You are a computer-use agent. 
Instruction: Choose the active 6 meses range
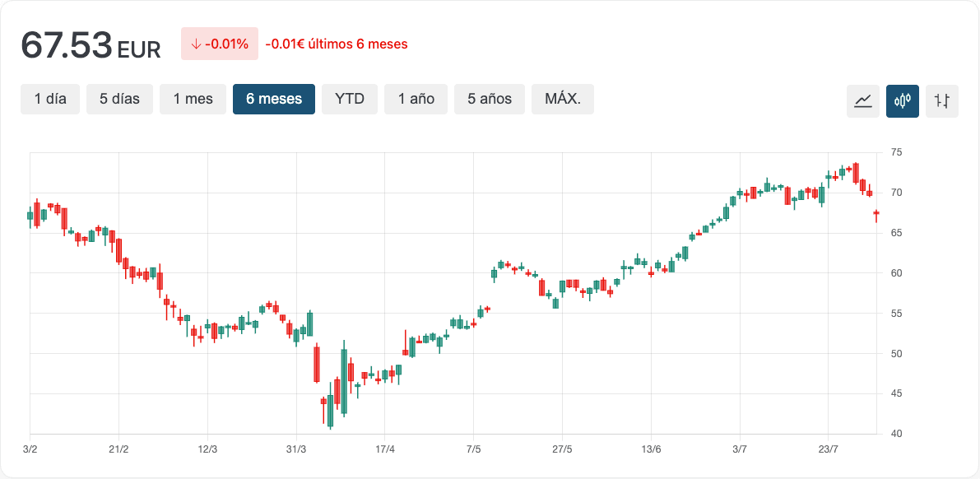pyautogui.click(x=274, y=99)
